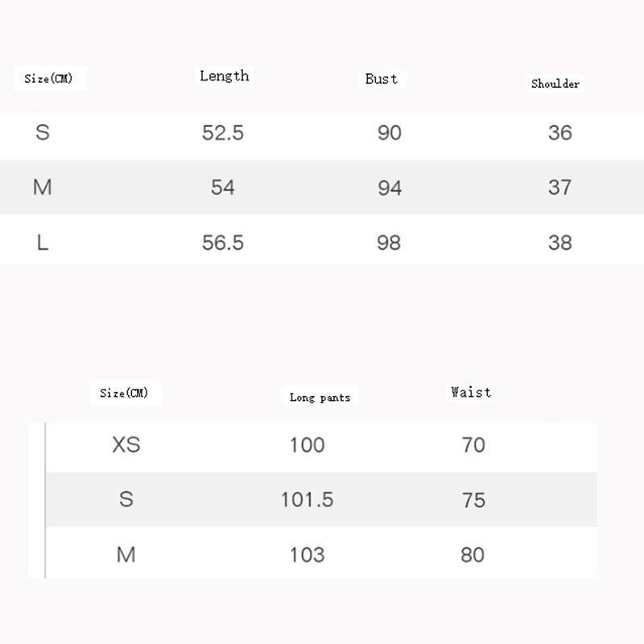Select shoulder value 36

click(x=559, y=133)
